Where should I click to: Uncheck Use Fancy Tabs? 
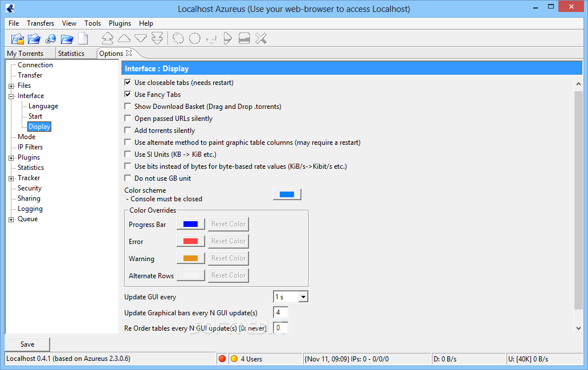pyautogui.click(x=128, y=94)
